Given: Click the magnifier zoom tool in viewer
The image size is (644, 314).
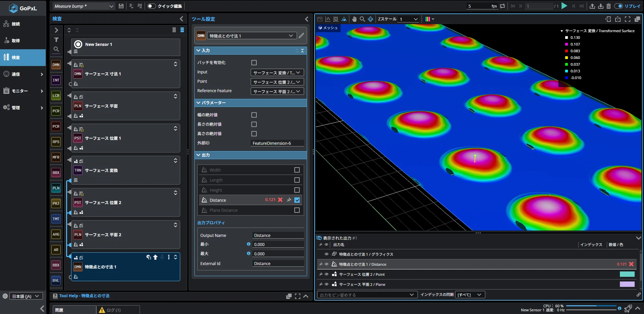Looking at the screenshot, I should [362, 19].
